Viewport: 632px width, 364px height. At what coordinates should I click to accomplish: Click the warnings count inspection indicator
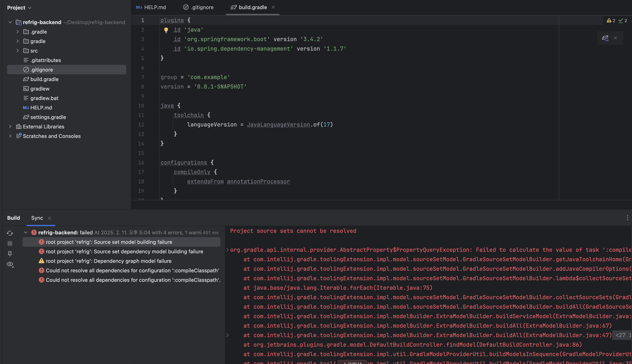611,21
